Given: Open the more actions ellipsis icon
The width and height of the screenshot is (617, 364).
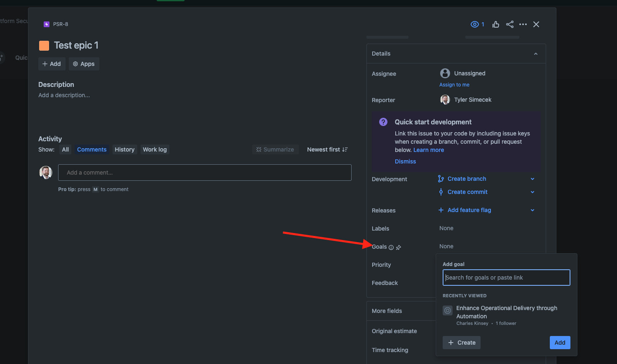Looking at the screenshot, I should [x=523, y=24].
